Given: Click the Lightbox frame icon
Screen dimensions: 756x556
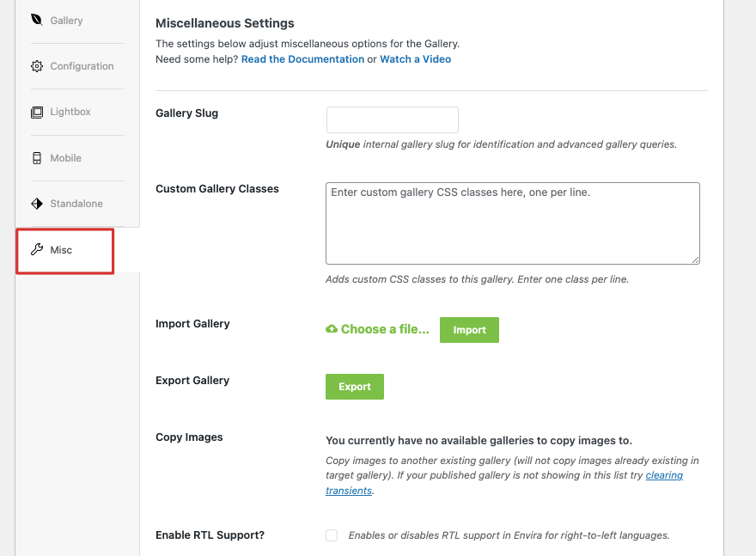Looking at the screenshot, I should (37, 112).
